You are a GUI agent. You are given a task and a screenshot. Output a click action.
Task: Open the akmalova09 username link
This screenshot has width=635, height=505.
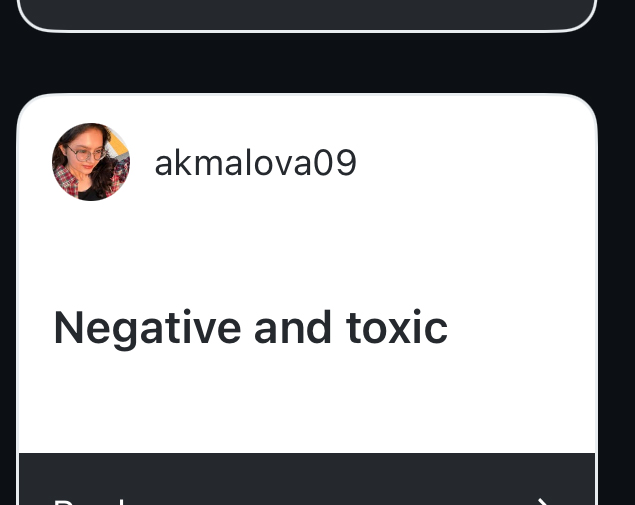256,163
